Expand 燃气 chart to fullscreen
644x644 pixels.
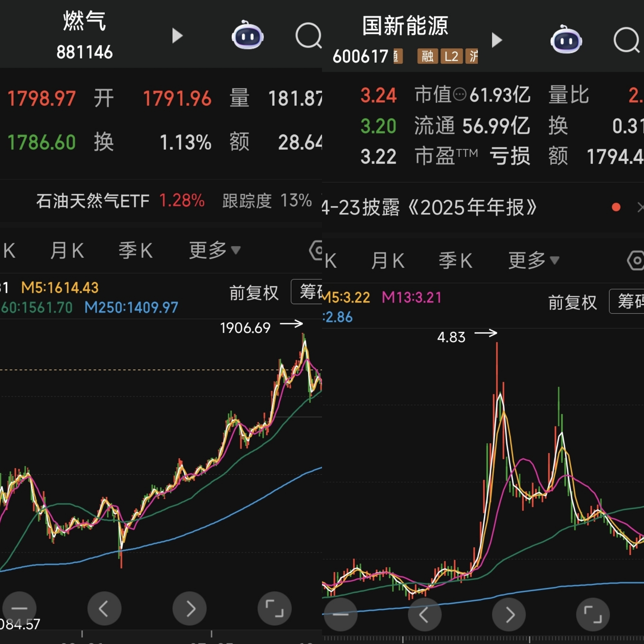[x=274, y=608]
